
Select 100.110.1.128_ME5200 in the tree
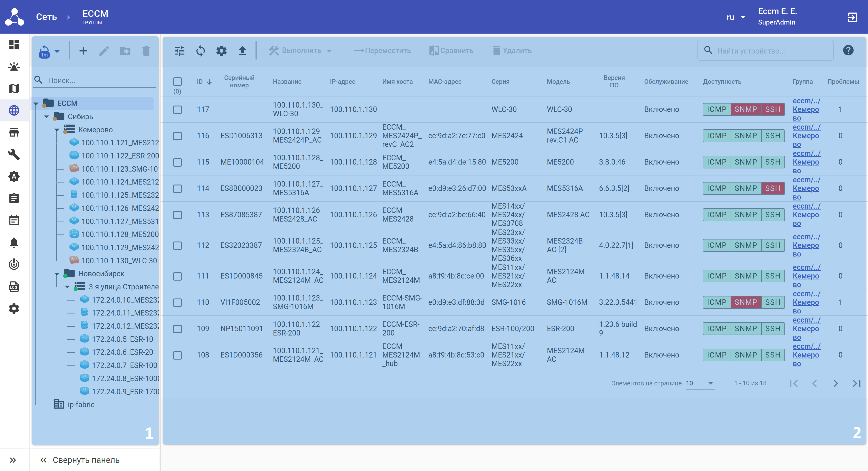point(120,234)
